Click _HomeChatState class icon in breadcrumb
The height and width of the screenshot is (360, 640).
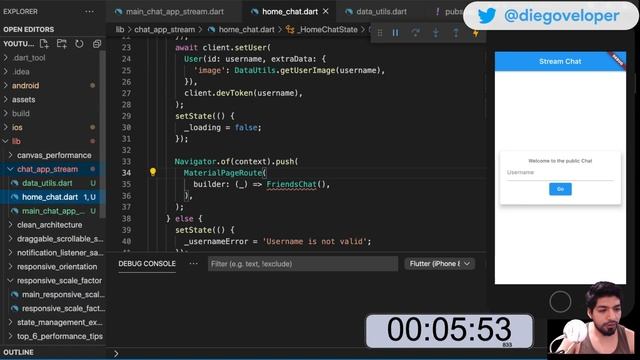coord(290,29)
